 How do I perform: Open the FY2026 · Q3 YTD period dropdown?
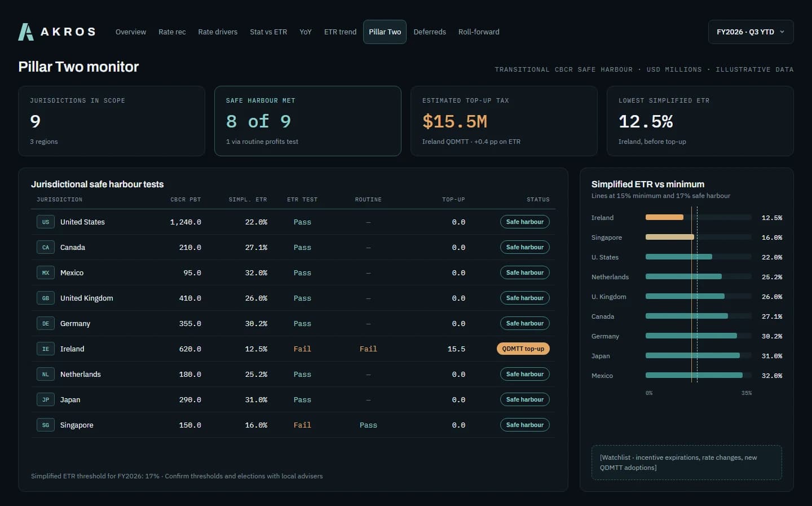click(x=751, y=32)
